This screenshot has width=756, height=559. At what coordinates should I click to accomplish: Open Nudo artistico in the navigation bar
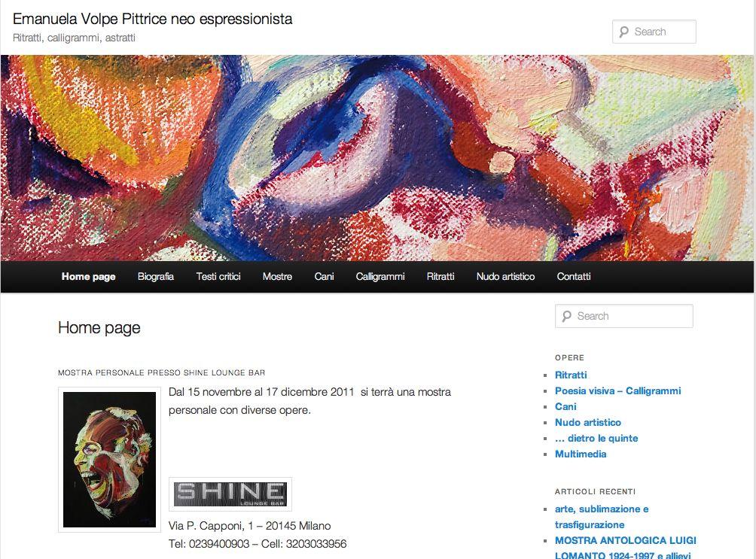[506, 277]
